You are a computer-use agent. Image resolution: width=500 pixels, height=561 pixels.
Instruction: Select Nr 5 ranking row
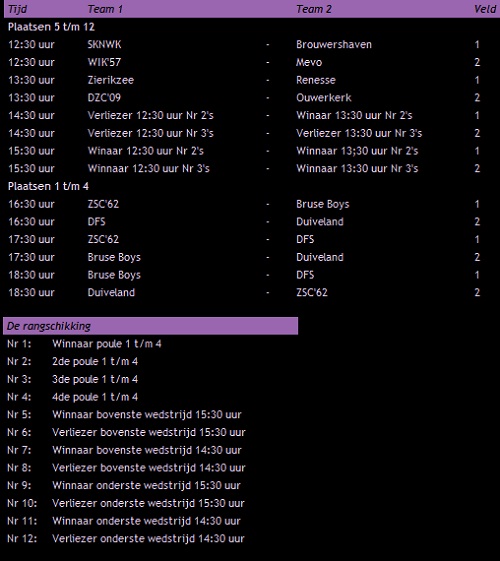pyautogui.click(x=124, y=415)
